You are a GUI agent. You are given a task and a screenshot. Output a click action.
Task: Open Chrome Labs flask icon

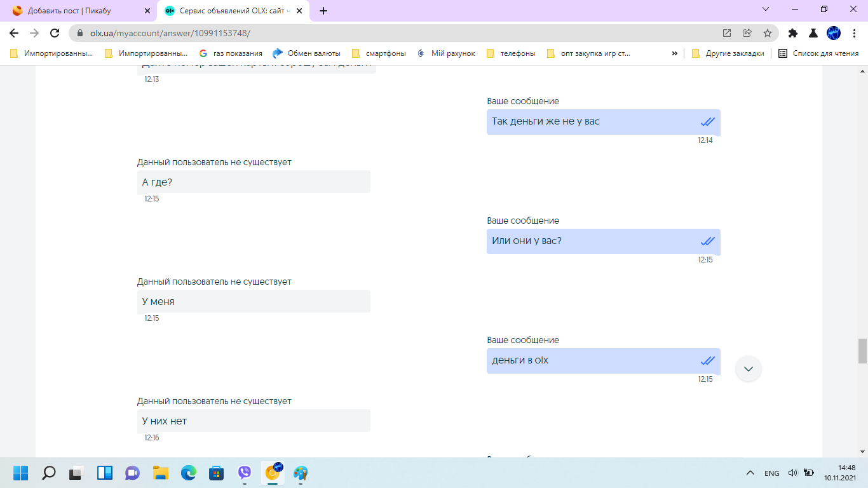click(813, 33)
